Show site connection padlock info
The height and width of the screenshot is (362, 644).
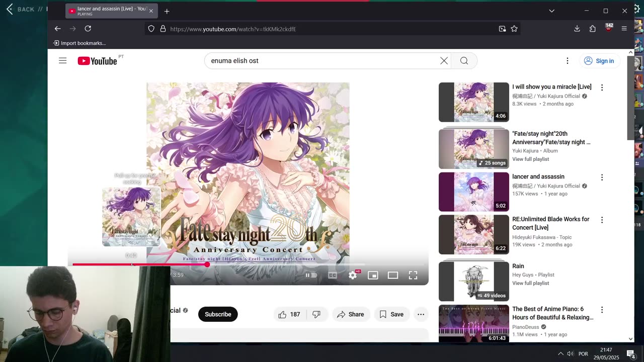[163, 29]
